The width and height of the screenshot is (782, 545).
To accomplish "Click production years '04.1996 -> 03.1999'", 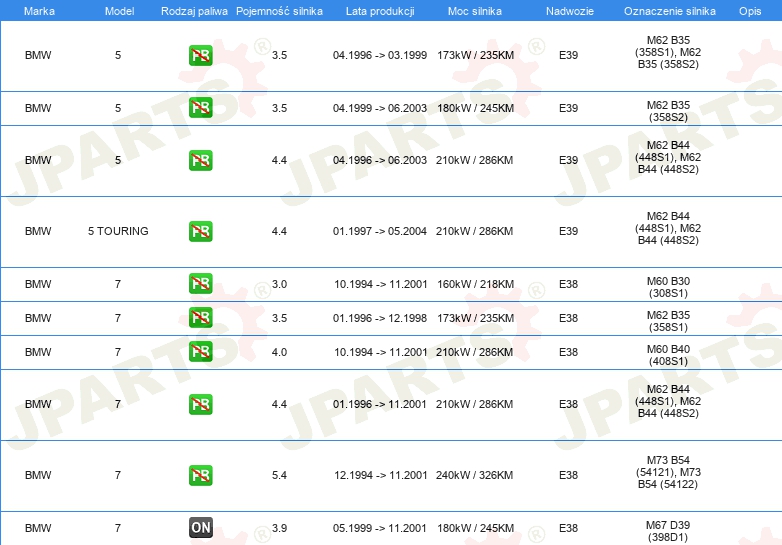I will point(380,55).
